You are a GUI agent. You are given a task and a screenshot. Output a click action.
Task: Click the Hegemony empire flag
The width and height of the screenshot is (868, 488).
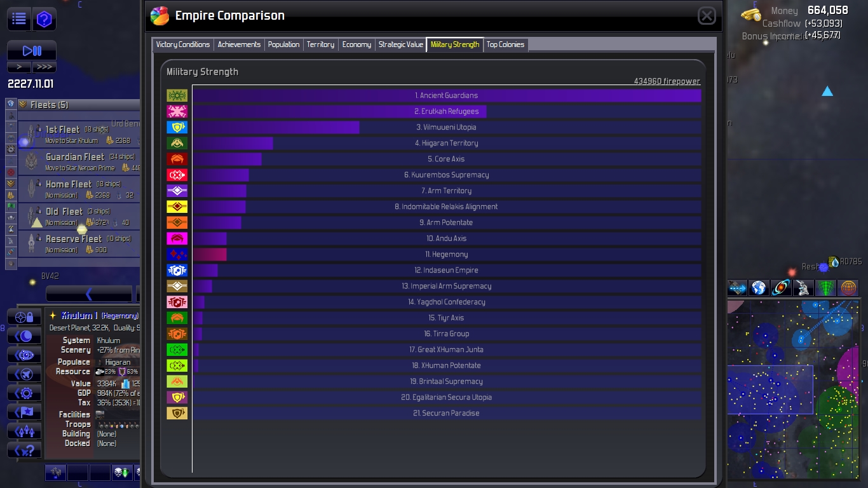tap(177, 254)
